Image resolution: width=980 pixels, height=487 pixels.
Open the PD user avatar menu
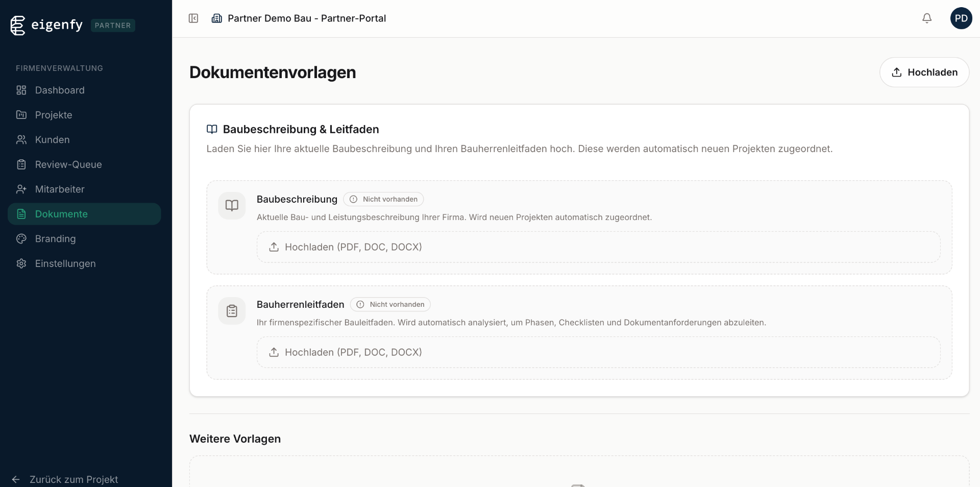961,18
